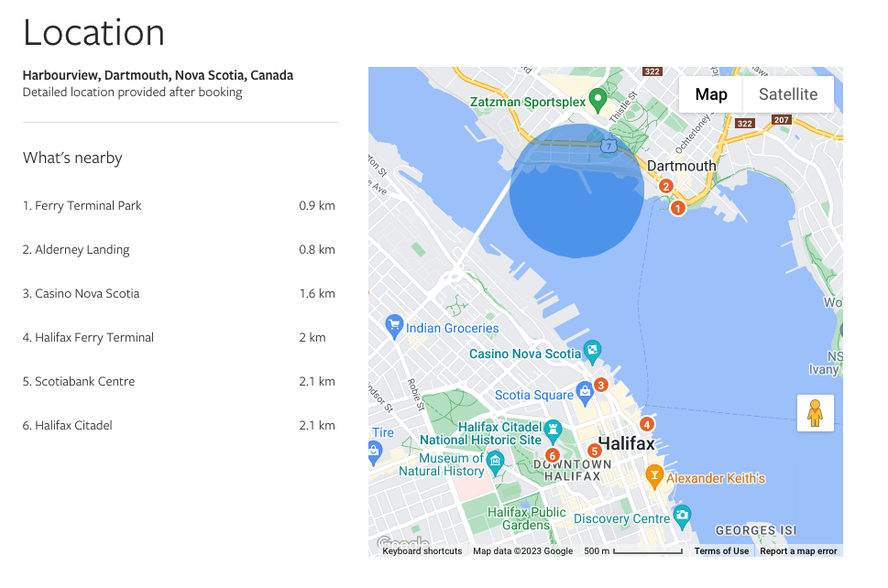
Task: Click the Halifax Citadel historic site pin
Action: (x=553, y=431)
